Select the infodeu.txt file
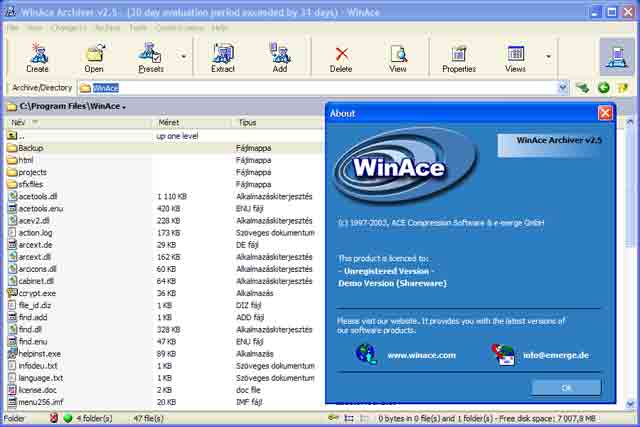 click(x=164, y=366)
